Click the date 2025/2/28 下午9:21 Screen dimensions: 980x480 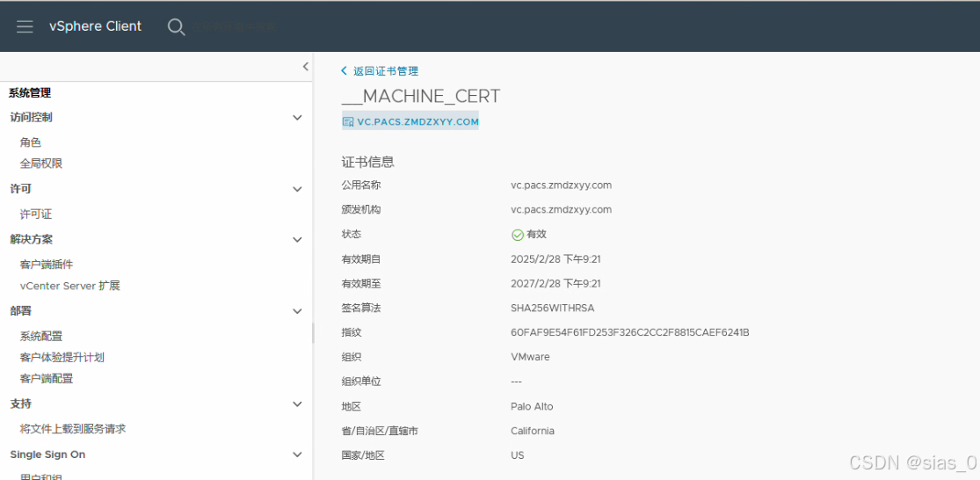(555, 258)
